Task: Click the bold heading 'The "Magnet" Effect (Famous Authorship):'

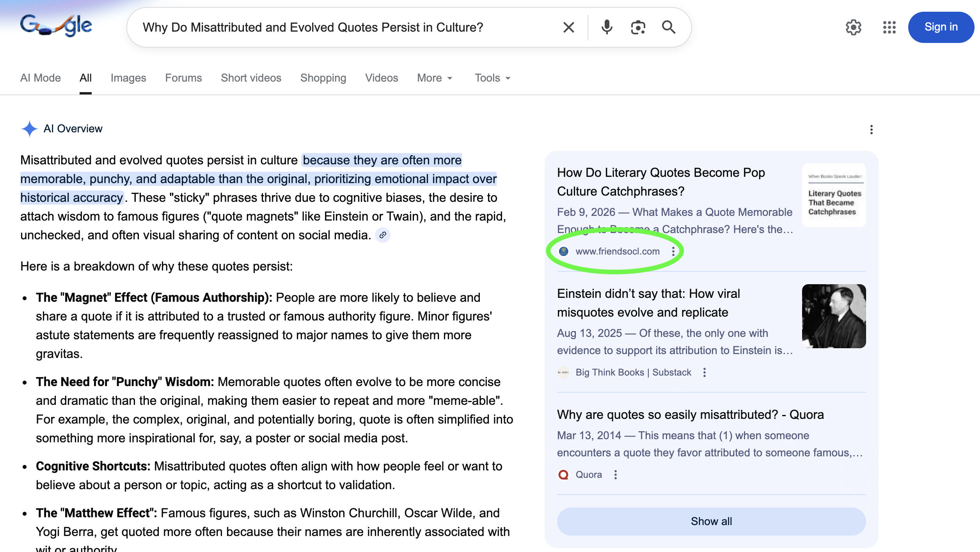Action: click(154, 297)
